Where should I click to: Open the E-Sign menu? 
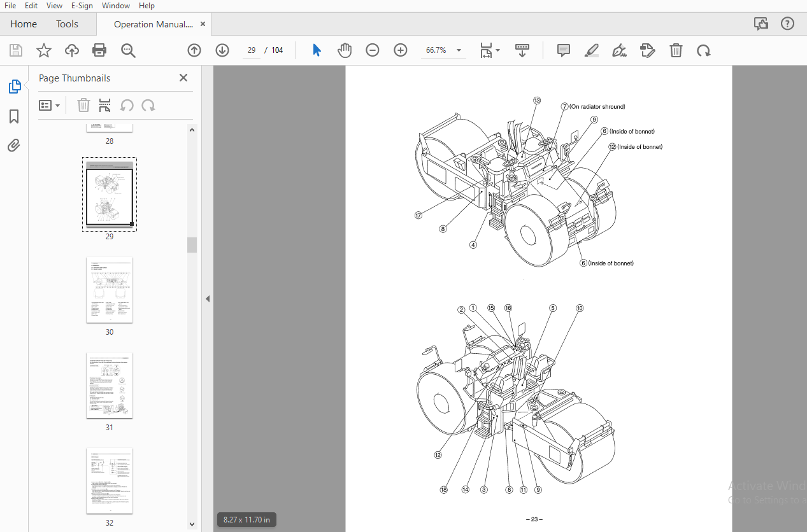83,6
